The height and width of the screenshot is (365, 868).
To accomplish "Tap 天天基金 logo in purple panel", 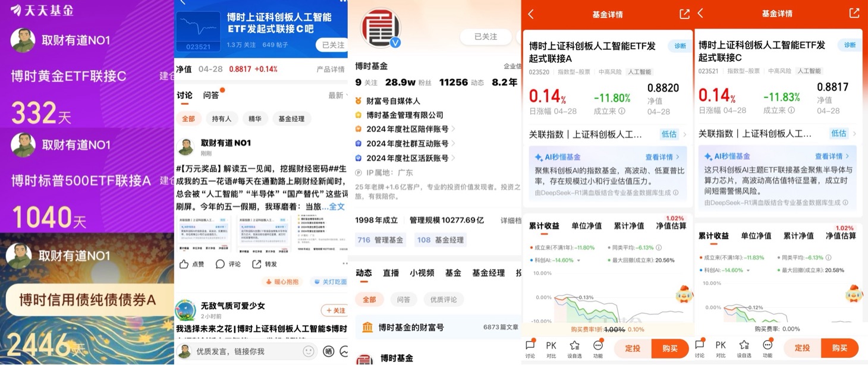I will tap(42, 10).
